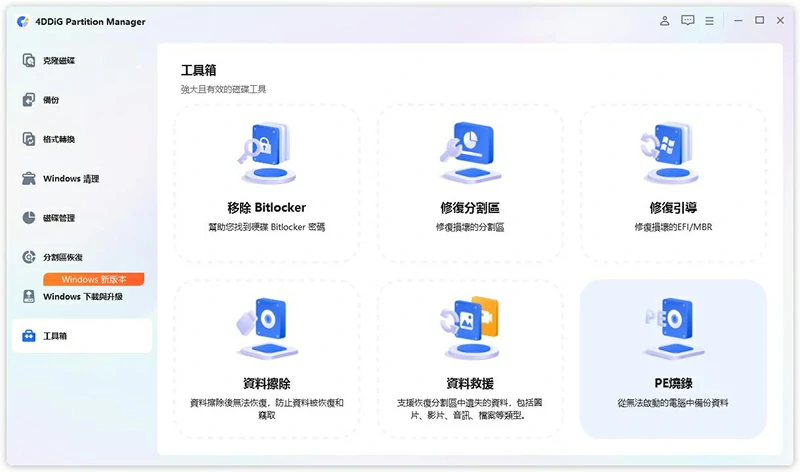Screen dimensions: 800x472
Task: Open 分割區恢復 in the sidebar
Action: click(x=63, y=257)
